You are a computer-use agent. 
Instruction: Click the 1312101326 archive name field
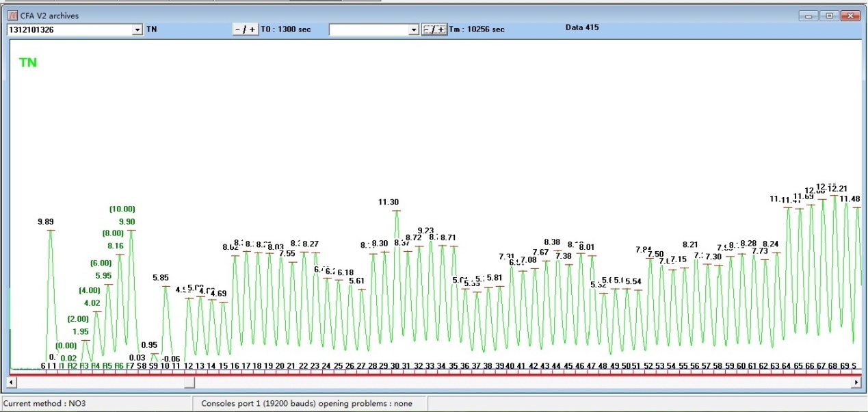69,30
